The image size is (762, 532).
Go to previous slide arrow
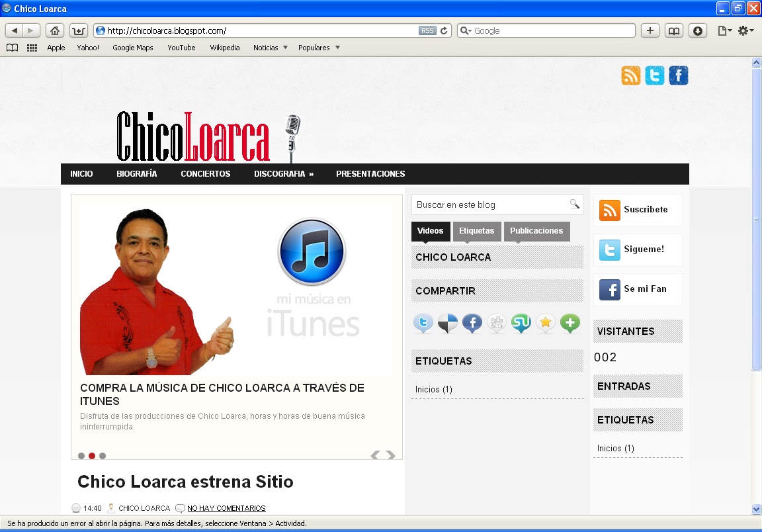click(x=375, y=455)
